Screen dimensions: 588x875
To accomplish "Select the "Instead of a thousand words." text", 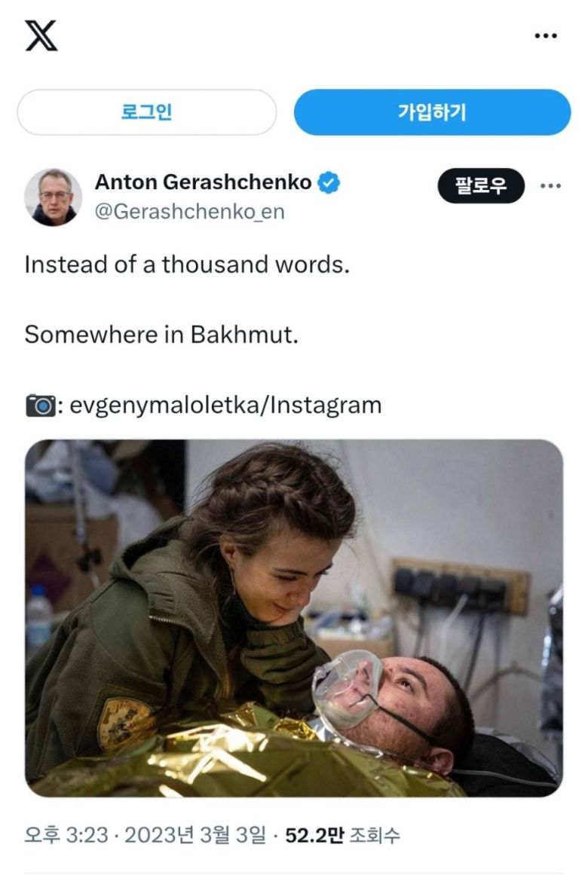I will pos(187,265).
